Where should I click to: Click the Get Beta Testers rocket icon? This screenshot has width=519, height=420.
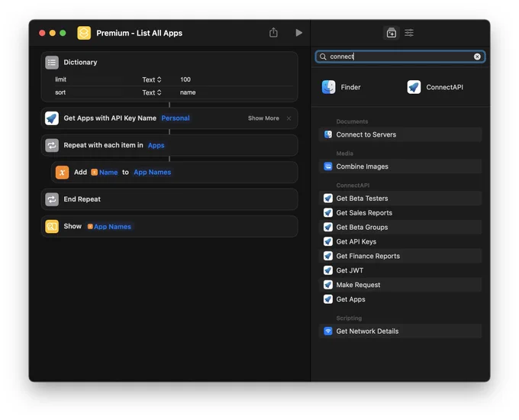point(327,199)
